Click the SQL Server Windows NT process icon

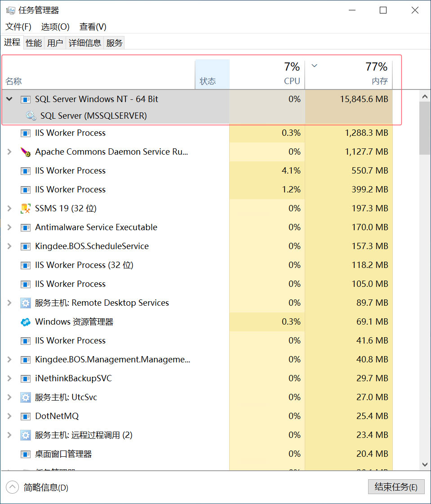click(x=25, y=99)
